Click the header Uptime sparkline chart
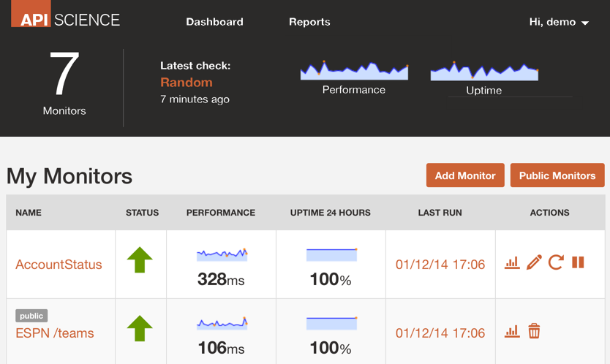Screen dimensions: 610x364 [484, 71]
